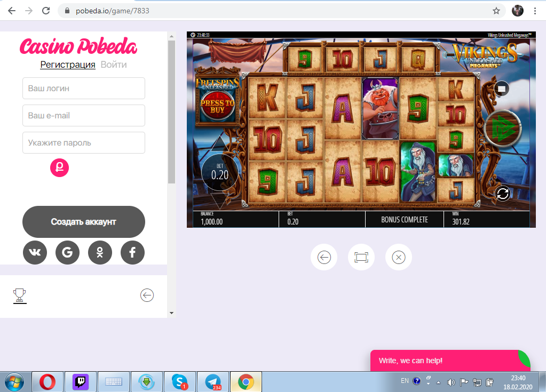Click EN language indicator

tap(405, 381)
